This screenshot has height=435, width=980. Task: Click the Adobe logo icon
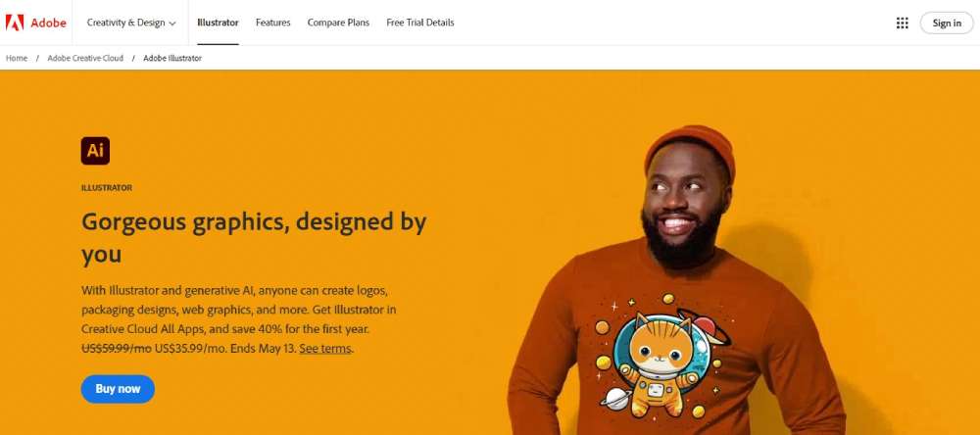[x=15, y=23]
